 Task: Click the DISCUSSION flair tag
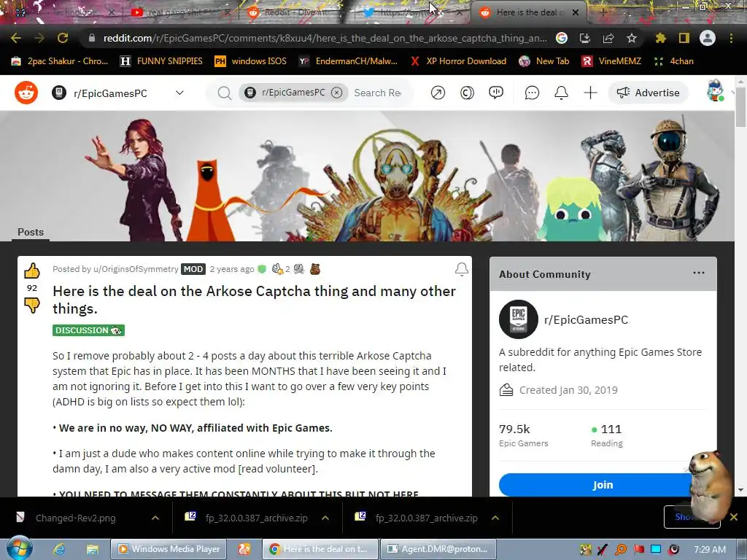88,330
